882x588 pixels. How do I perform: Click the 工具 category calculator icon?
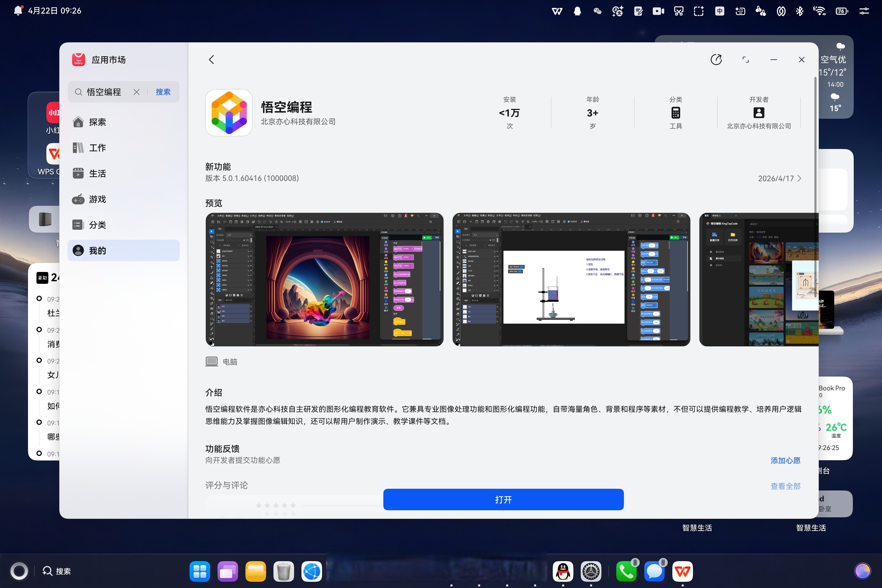click(676, 113)
